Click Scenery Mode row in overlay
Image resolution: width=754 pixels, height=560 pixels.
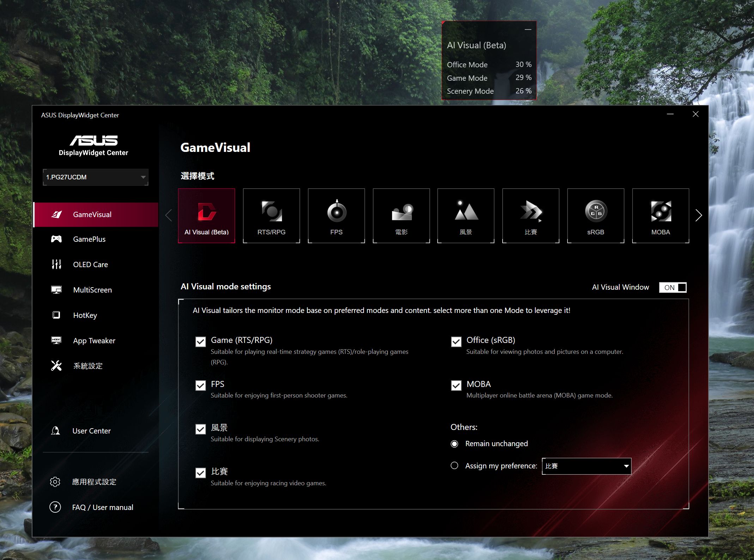tap(489, 91)
